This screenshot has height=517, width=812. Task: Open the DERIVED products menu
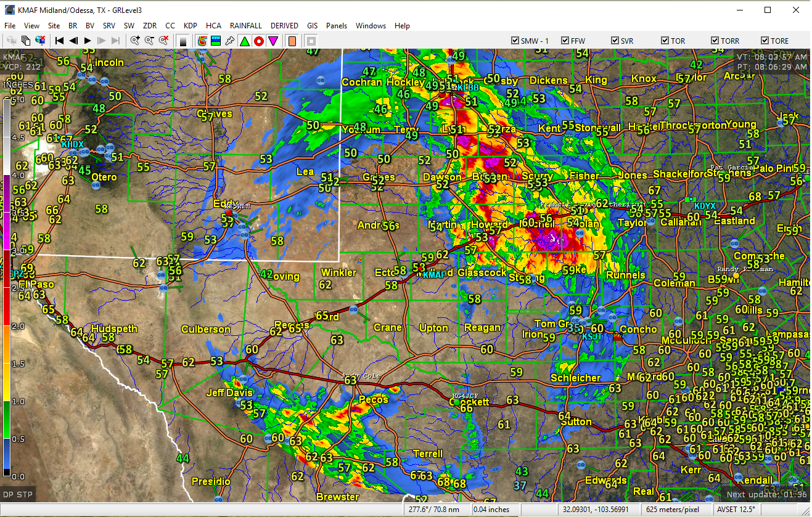tap(284, 25)
